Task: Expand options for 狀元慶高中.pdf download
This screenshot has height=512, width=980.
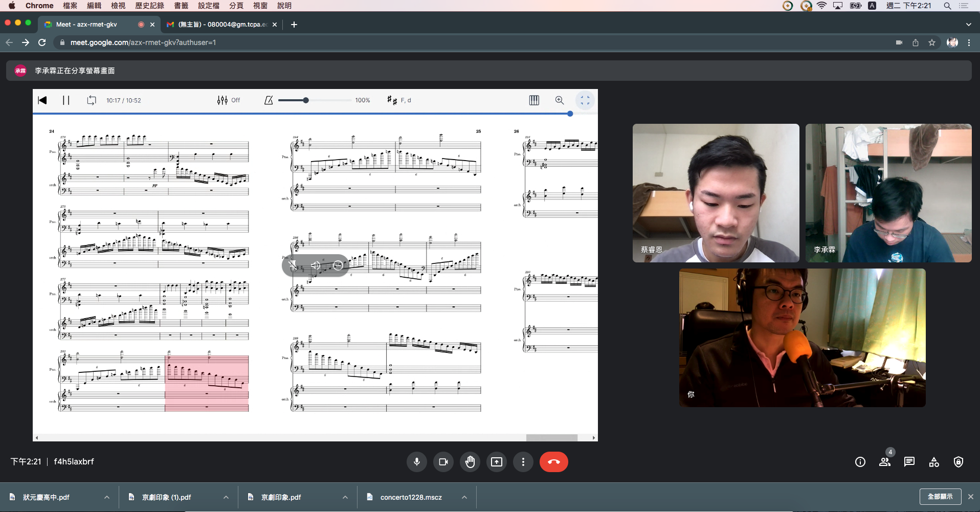Action: [107, 497]
